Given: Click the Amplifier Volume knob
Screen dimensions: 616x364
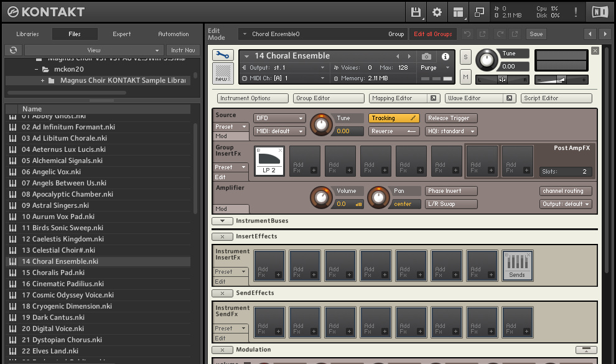Looking at the screenshot, I should coord(321,197).
